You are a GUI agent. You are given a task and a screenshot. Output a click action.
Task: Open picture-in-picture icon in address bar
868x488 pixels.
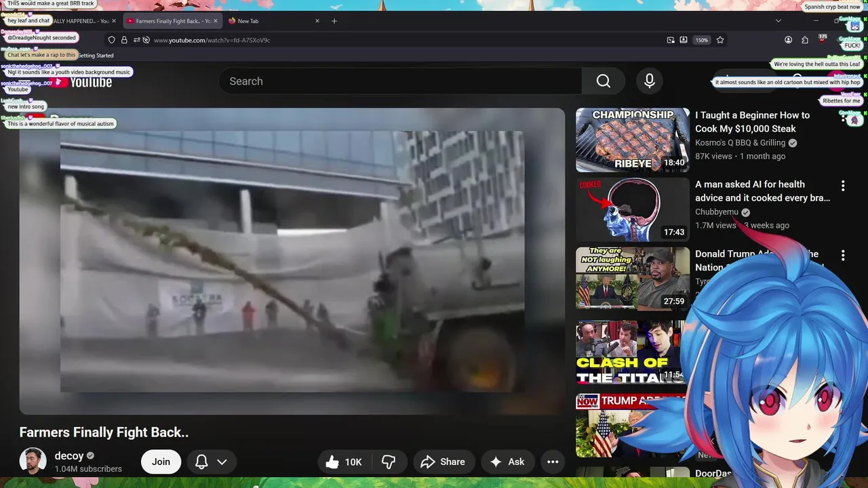tap(671, 40)
